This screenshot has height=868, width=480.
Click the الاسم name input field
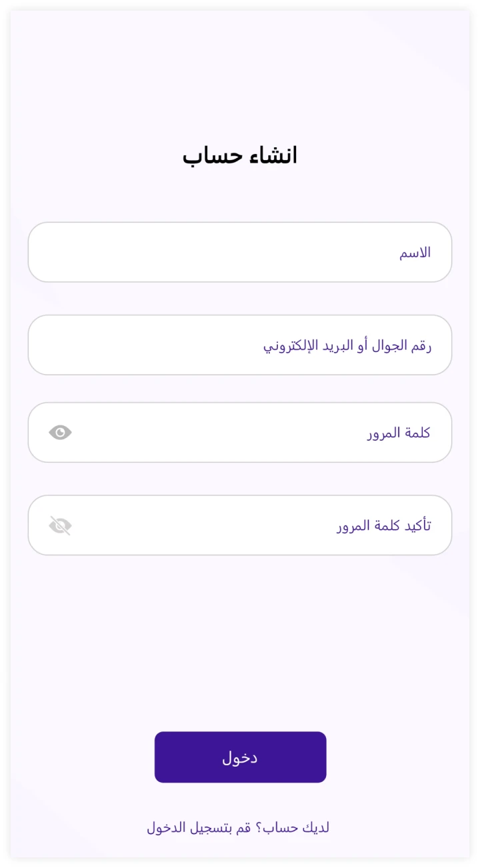240,252
